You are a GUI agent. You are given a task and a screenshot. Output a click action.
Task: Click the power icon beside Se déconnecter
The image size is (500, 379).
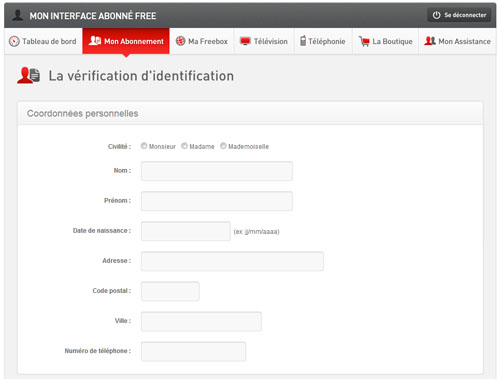(436, 15)
